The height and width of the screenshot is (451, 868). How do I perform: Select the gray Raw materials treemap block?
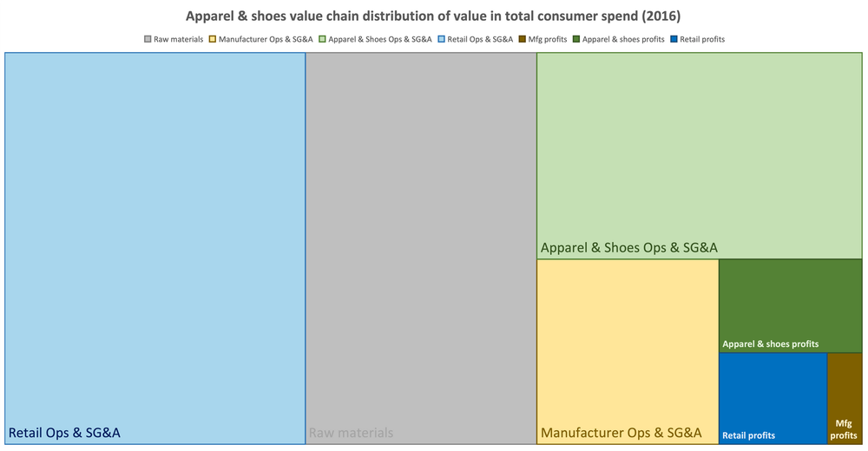click(421, 248)
